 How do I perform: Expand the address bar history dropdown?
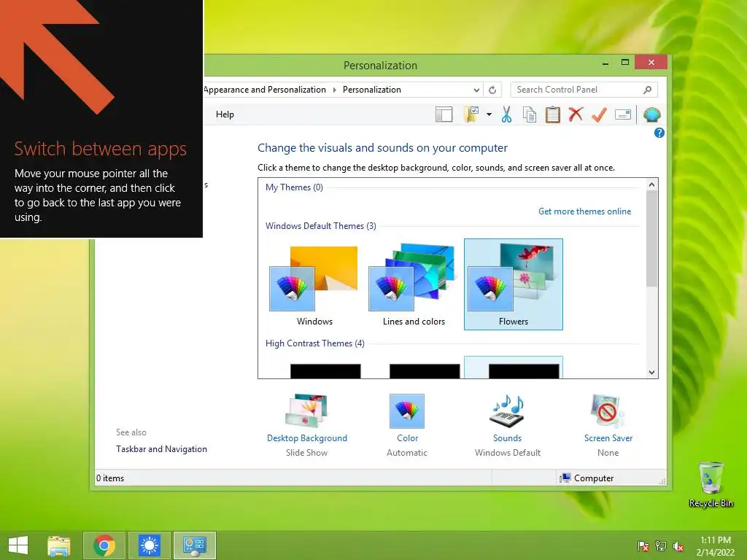476,90
